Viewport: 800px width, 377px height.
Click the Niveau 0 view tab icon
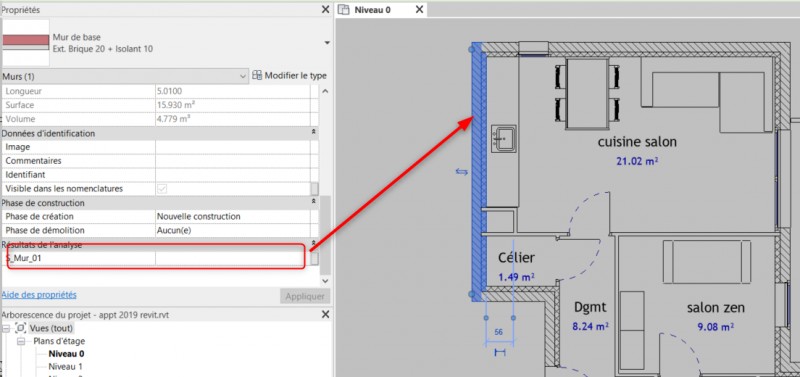[x=344, y=9]
